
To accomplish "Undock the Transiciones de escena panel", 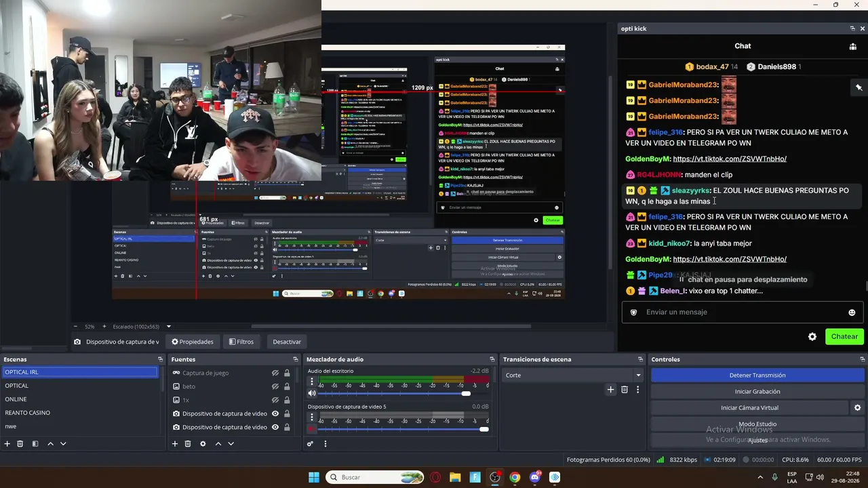I will (x=640, y=359).
